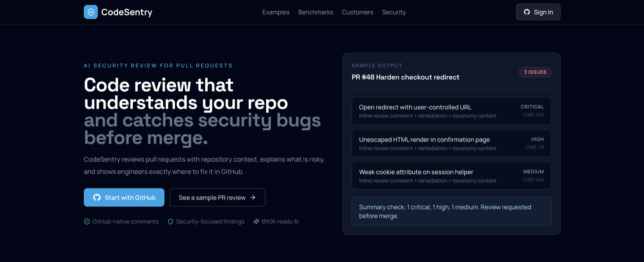Click the HIGH severity label
644x262 pixels.
pyautogui.click(x=537, y=139)
